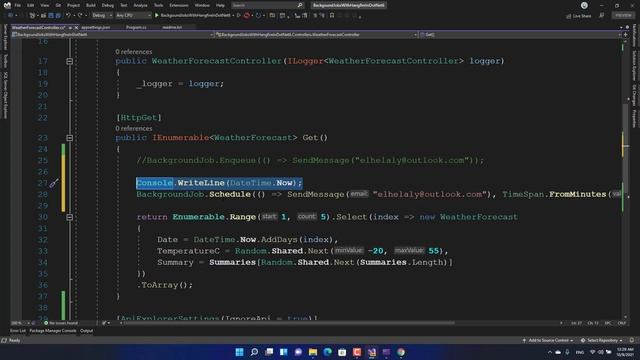Open the Package Manager Console tab
Viewport: 640px width, 360px height.
pyautogui.click(x=53, y=331)
